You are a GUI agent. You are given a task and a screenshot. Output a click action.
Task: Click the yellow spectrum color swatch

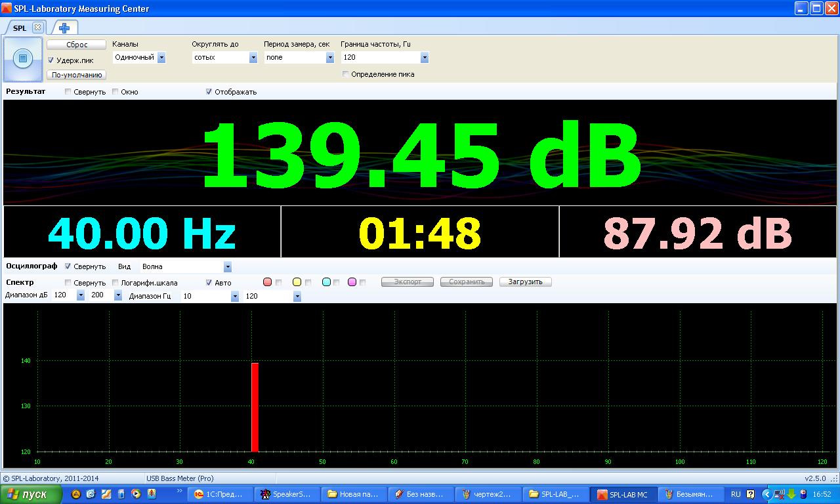click(297, 282)
